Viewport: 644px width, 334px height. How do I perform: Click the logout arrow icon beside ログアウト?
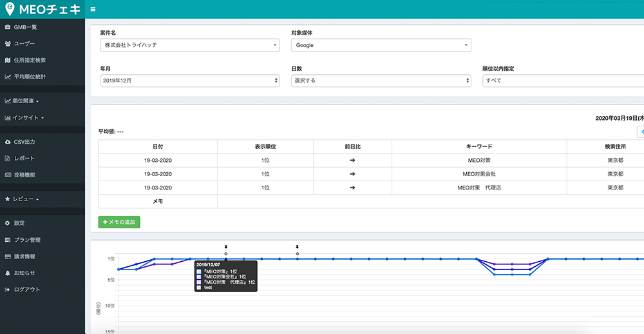pyautogui.click(x=7, y=290)
